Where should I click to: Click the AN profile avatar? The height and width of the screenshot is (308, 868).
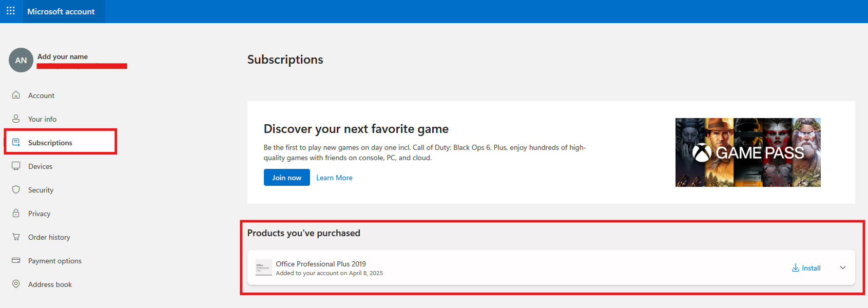(x=21, y=60)
